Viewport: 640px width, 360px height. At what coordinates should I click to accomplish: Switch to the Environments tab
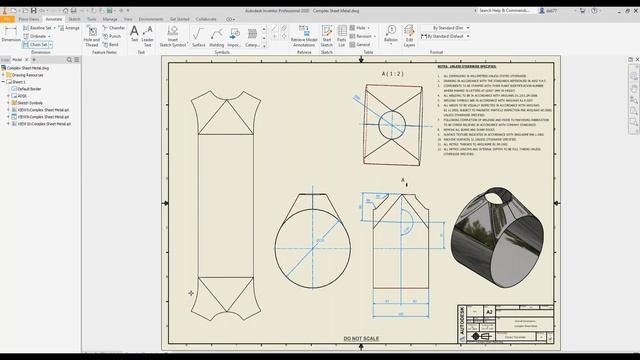151,19
